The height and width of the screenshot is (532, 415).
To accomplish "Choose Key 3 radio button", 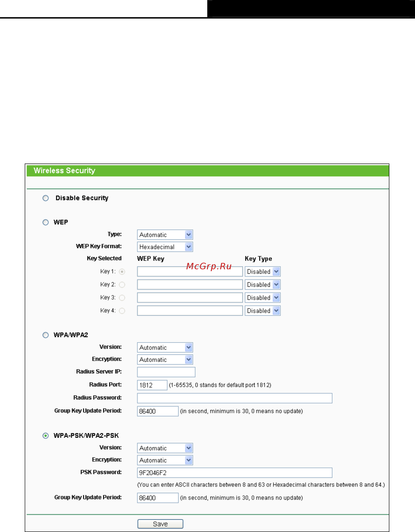I will [x=122, y=298].
